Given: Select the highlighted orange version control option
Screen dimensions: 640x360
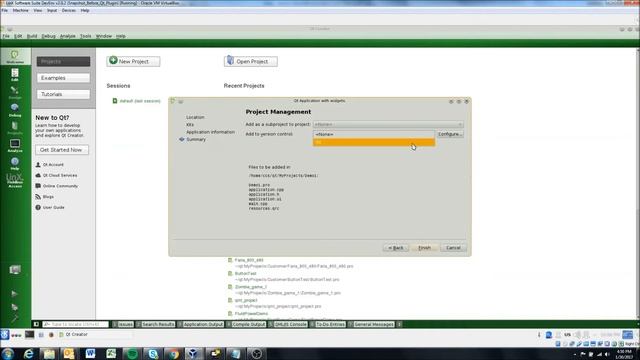Looking at the screenshot, I should coord(373,142).
